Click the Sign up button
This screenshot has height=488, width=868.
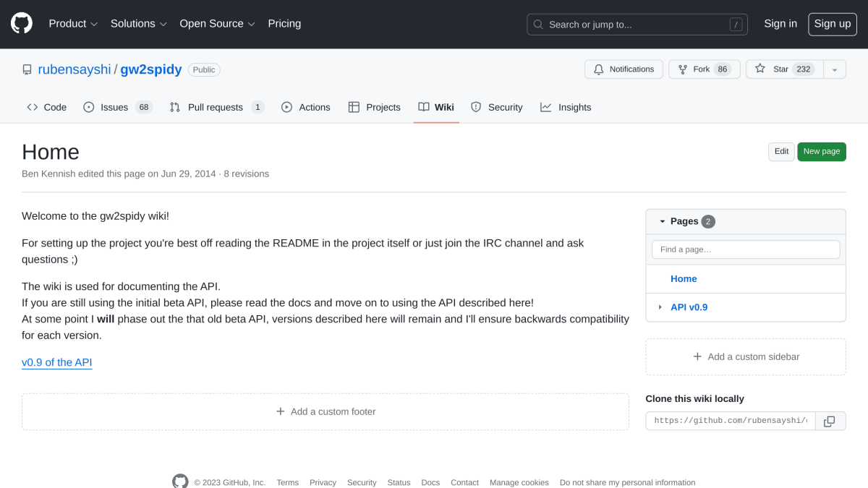(833, 24)
